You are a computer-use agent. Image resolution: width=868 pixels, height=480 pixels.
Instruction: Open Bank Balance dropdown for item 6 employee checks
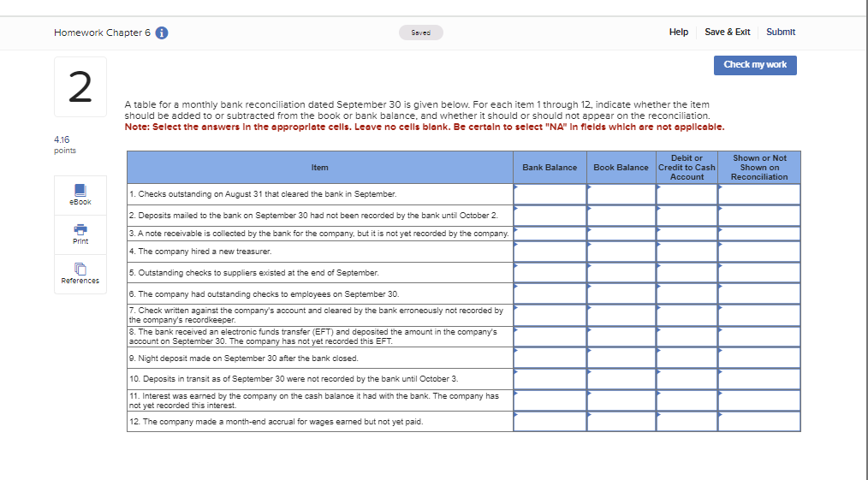click(550, 293)
